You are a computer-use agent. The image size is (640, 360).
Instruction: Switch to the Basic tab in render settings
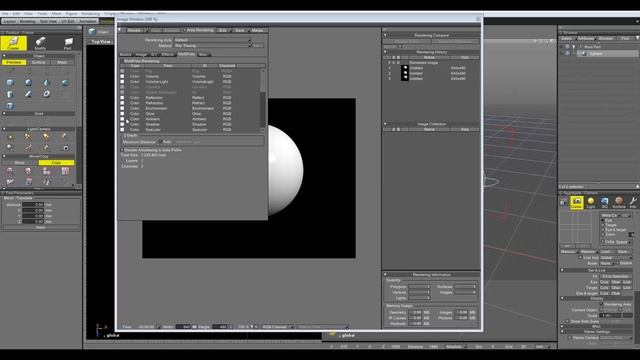[x=126, y=54]
